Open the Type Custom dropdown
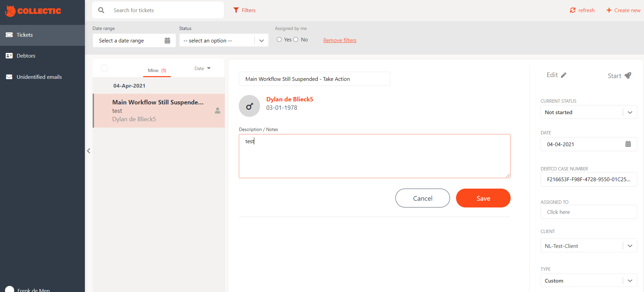 coord(589,281)
